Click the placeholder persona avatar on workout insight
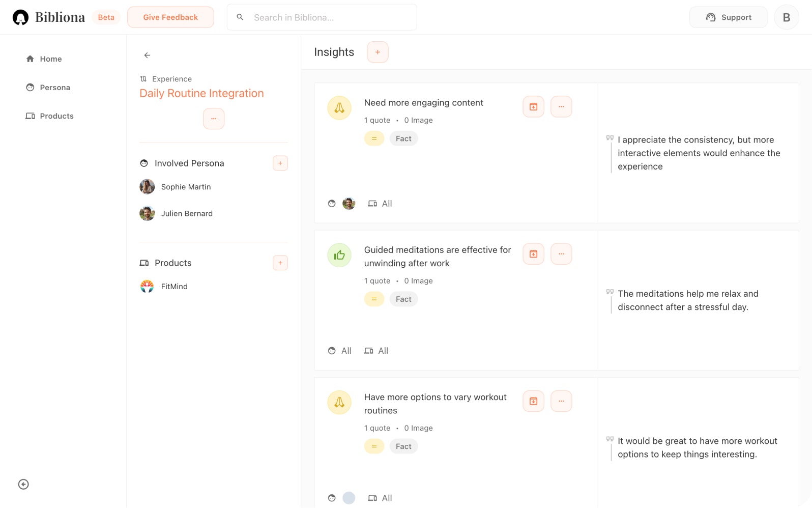Image resolution: width=812 pixels, height=508 pixels. coord(349,498)
